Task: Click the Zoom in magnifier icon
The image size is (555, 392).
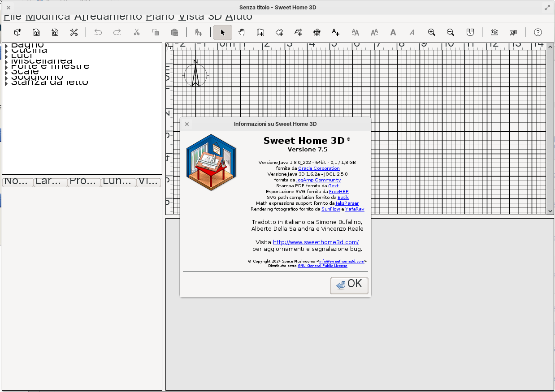Action: [432, 32]
